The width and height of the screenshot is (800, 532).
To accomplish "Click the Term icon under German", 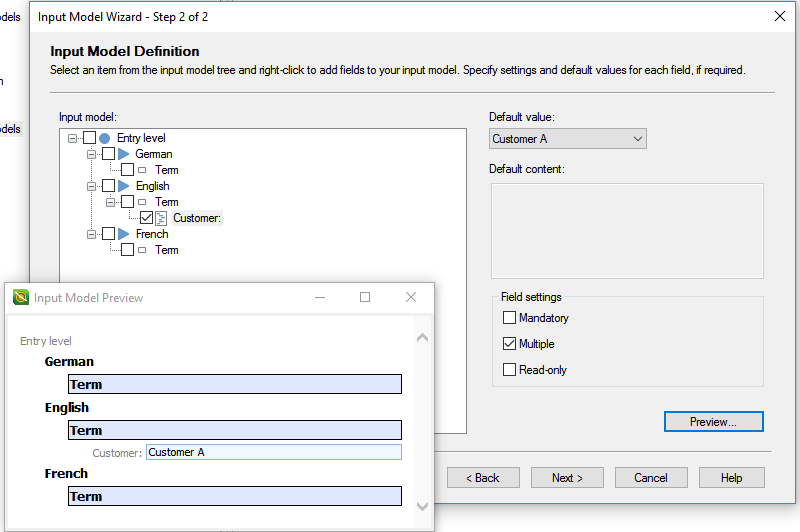I will 142,170.
